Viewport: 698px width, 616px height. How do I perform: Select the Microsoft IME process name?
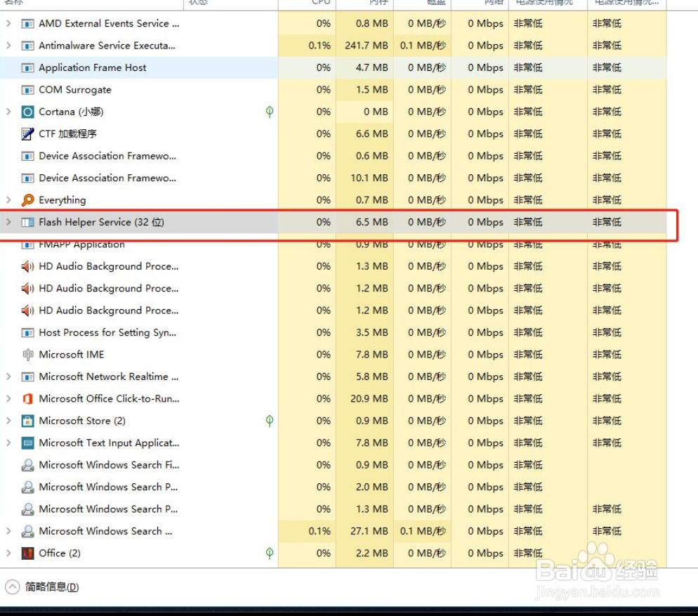71,355
